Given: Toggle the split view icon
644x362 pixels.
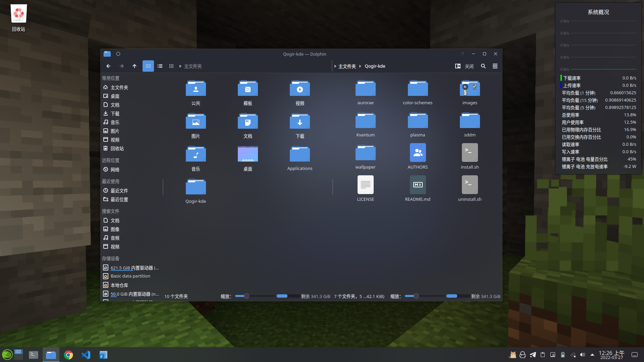Looking at the screenshot, I should [x=458, y=66].
